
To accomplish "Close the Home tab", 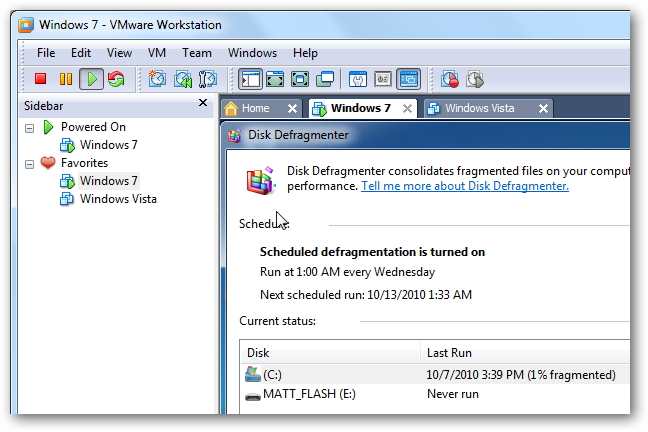I will (292, 109).
